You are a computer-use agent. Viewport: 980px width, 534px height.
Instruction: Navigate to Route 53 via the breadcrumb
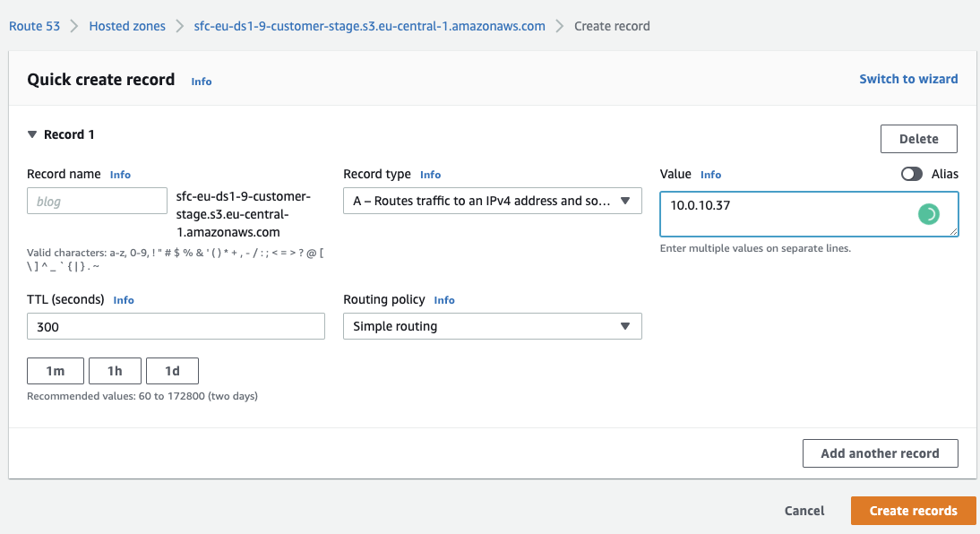[34, 25]
